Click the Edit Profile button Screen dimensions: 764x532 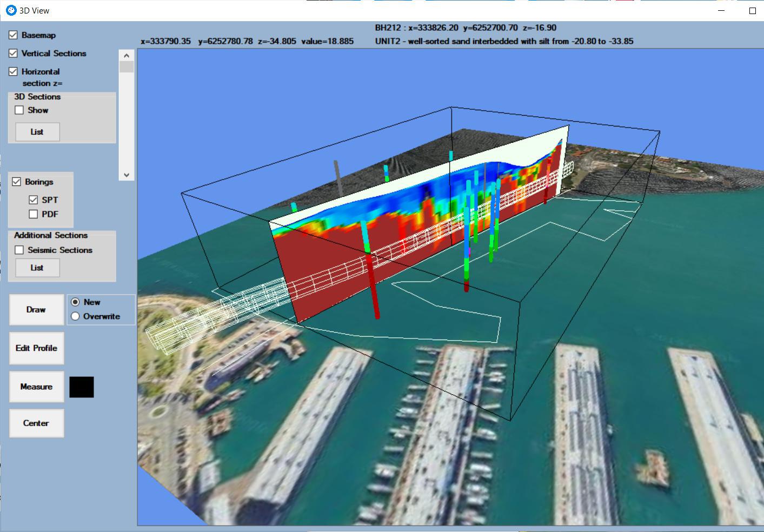[x=36, y=348]
